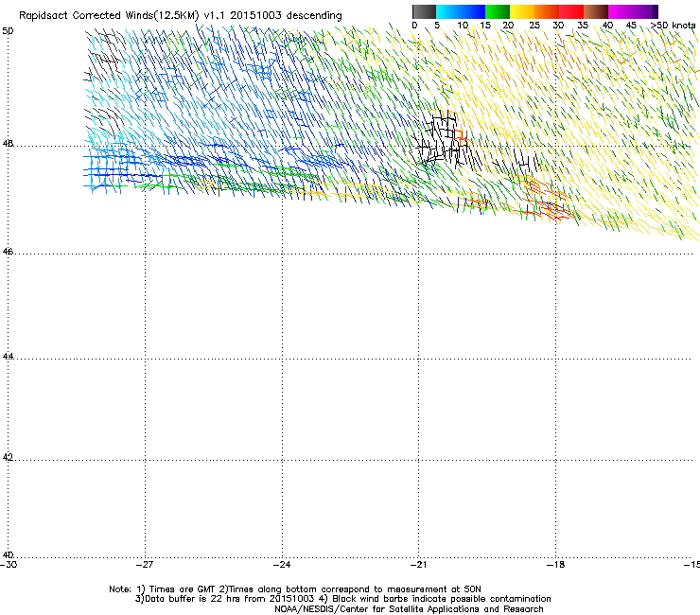
Task: Click the red 30-35 knots color band
Action: 571,11
